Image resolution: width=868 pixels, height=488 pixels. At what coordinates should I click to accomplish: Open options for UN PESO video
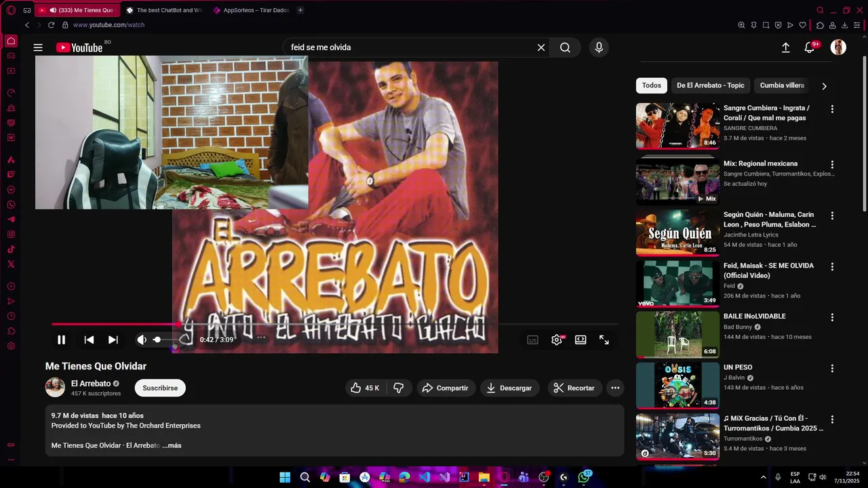point(832,368)
